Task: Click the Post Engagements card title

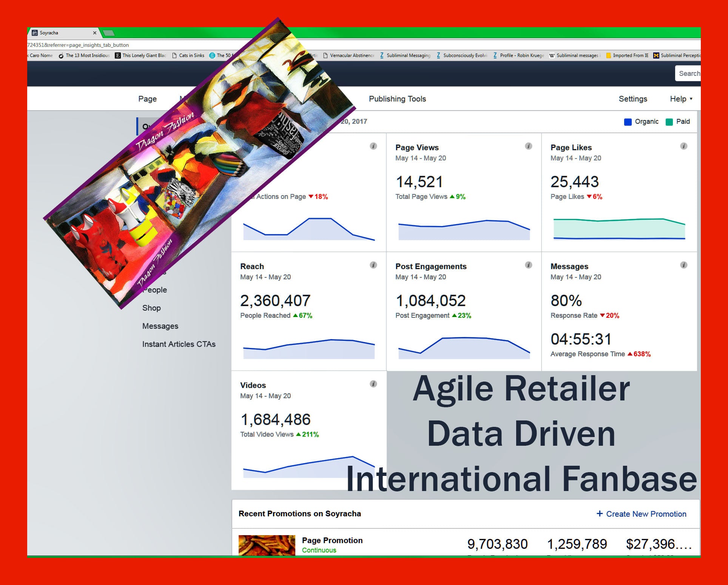Action: point(431,266)
